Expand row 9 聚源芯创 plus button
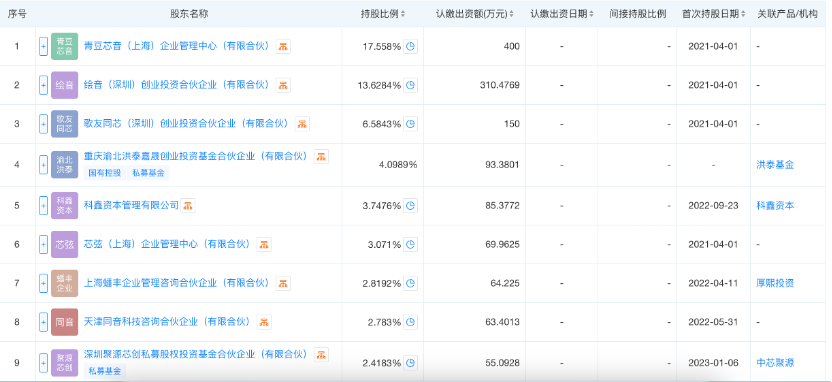The width and height of the screenshot is (832, 382). point(44,363)
